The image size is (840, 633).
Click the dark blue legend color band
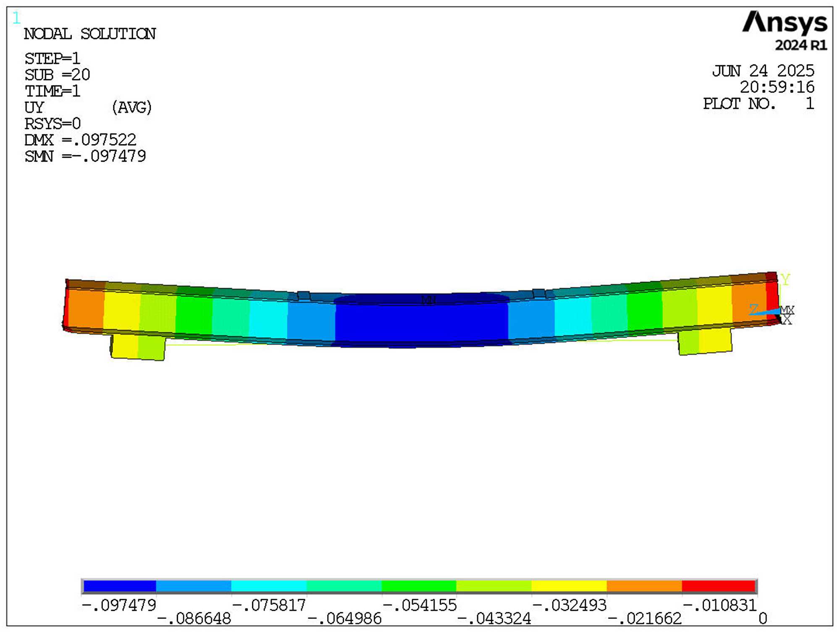coord(120,586)
